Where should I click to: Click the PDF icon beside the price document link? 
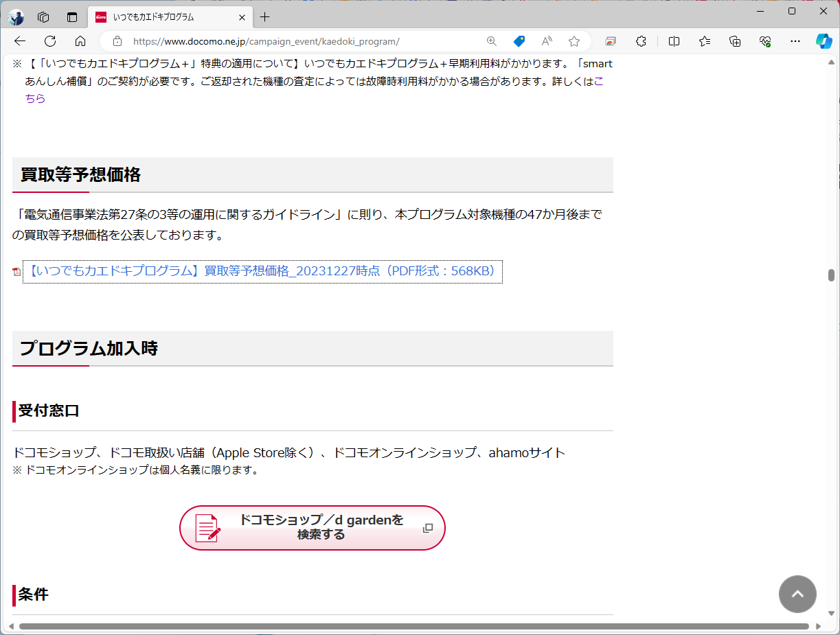point(16,271)
